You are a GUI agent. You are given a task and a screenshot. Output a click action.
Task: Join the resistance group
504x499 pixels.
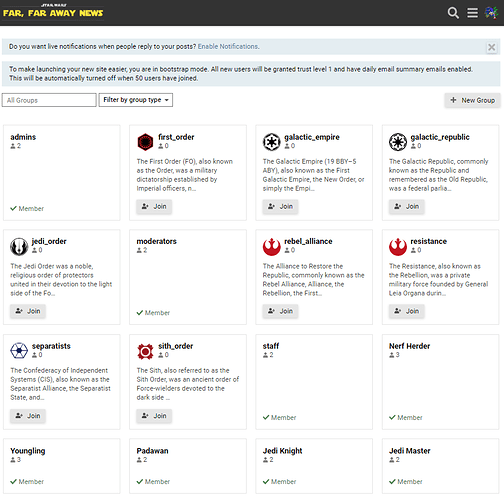(x=406, y=311)
